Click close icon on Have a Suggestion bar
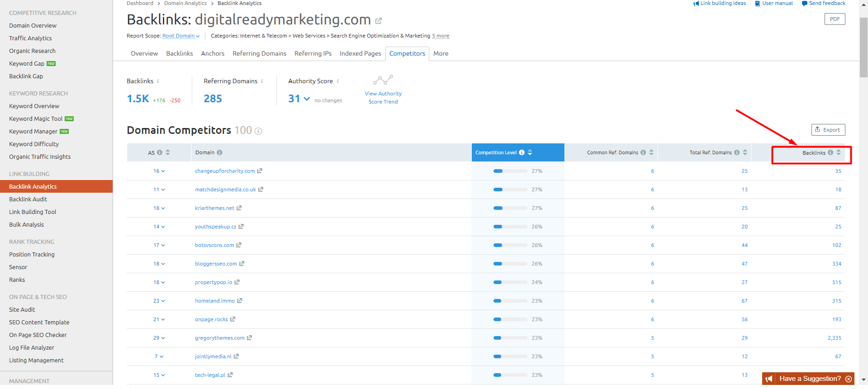The height and width of the screenshot is (389, 868). 849,379
